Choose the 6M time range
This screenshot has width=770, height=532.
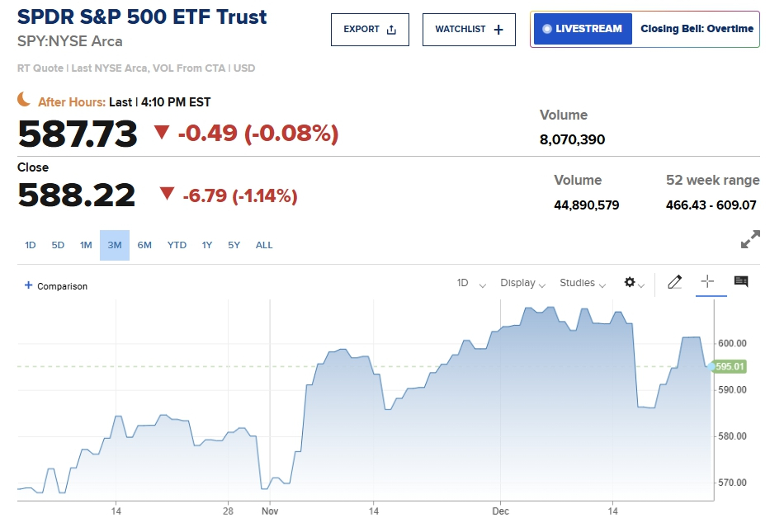[144, 245]
